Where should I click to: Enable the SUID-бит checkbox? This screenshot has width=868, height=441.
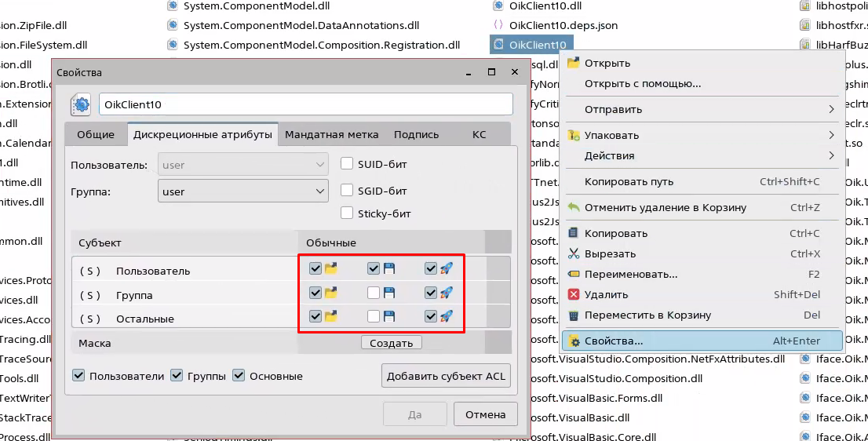tap(347, 164)
